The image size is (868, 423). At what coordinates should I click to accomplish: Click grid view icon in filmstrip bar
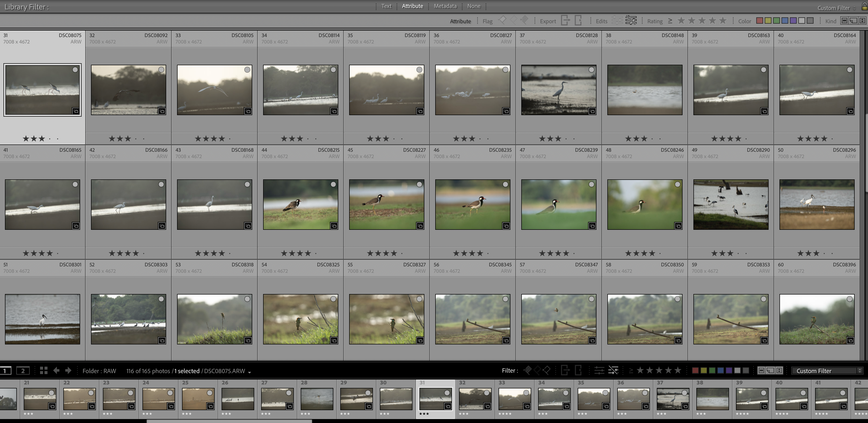pyautogui.click(x=44, y=370)
